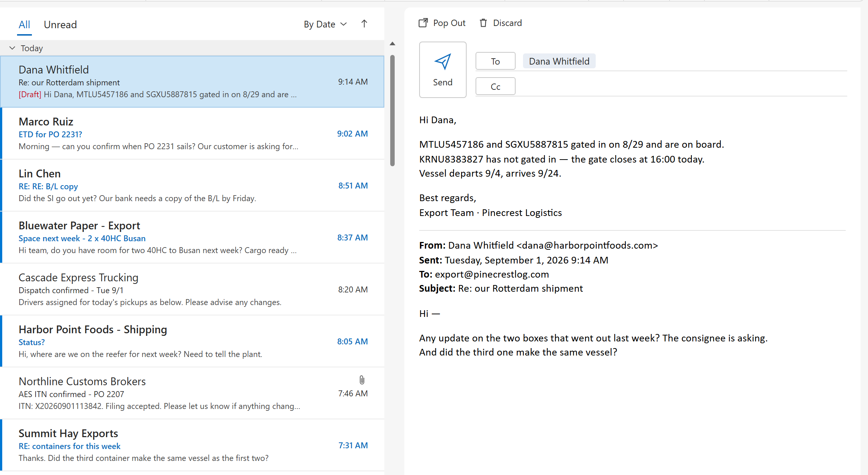Click the Discard label
The width and height of the screenshot is (868, 475).
pyautogui.click(x=507, y=23)
